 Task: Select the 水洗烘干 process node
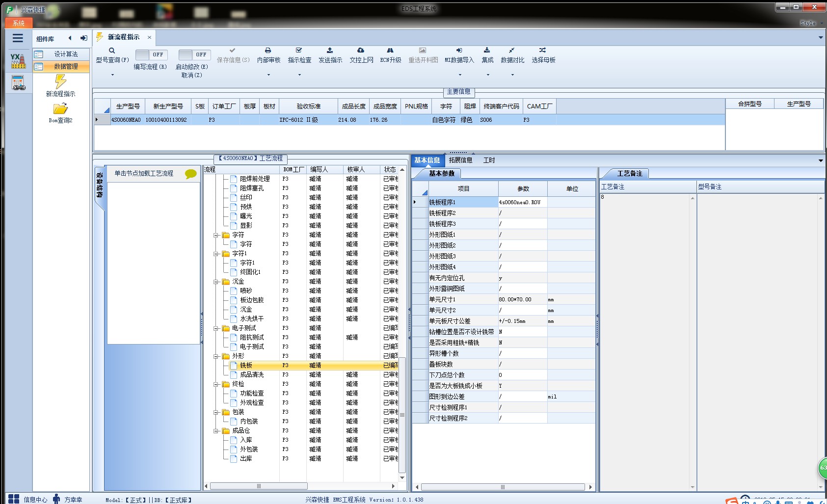252,319
